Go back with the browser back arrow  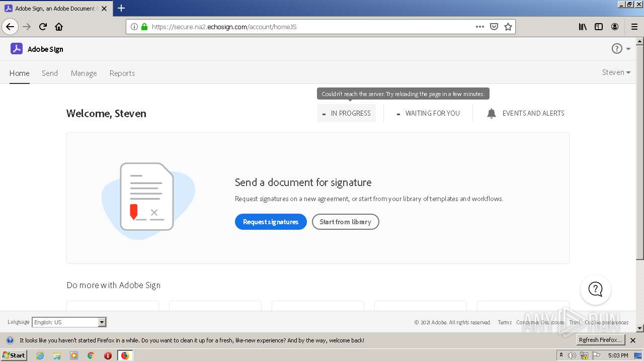[10, 27]
